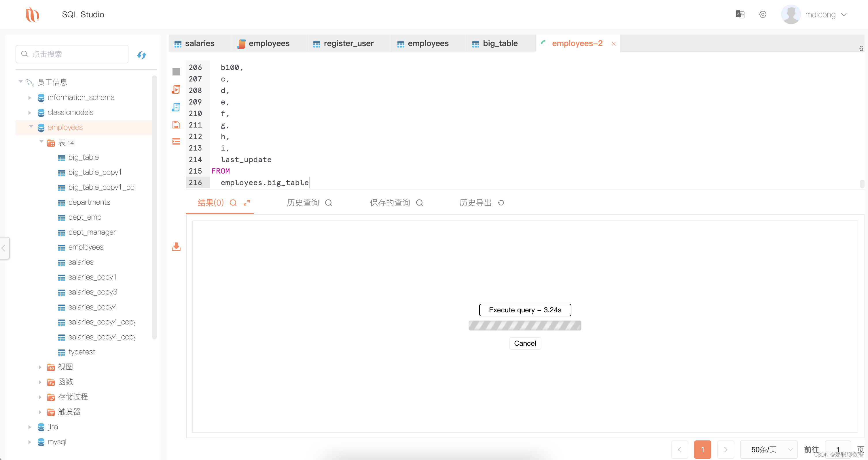868x460 pixels.
Task: Open the 结果(0) results tab
Action: (211, 203)
